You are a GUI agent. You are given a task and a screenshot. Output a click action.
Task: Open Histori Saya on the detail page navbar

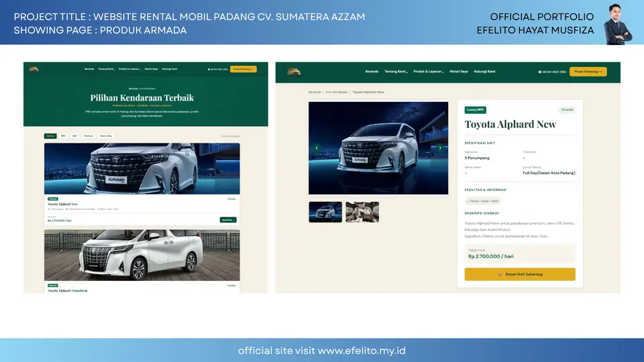[458, 72]
